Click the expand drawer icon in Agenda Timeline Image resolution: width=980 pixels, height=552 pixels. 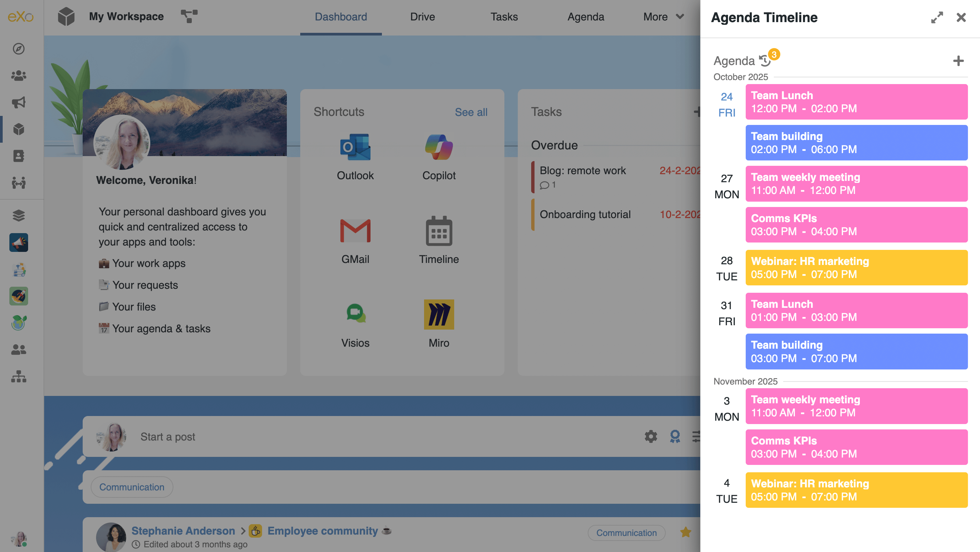(x=936, y=17)
